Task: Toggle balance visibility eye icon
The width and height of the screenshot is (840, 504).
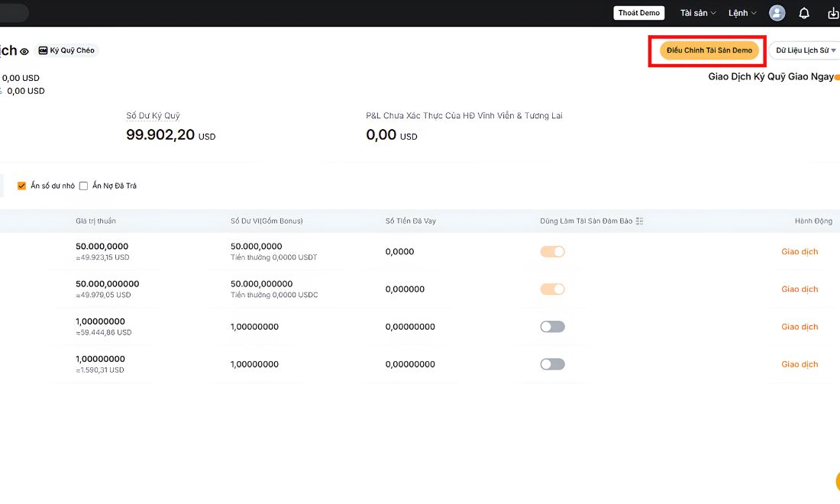Action: click(24, 51)
